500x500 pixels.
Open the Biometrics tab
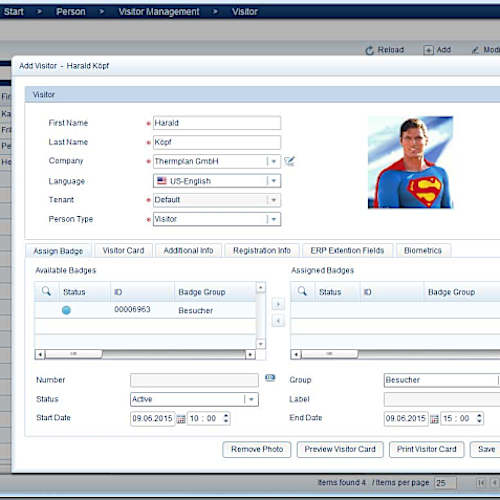click(x=423, y=251)
